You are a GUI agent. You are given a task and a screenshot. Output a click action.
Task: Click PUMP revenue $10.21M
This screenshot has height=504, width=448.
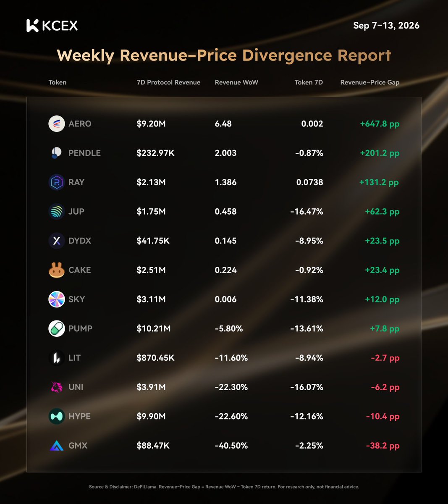tap(154, 328)
